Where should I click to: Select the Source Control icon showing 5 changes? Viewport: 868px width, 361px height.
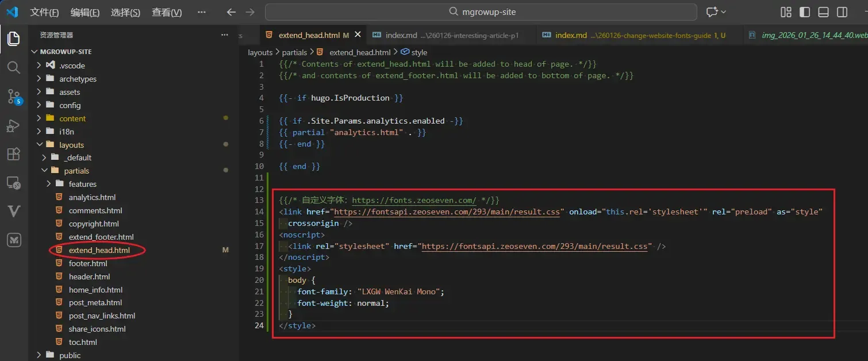pyautogui.click(x=14, y=97)
